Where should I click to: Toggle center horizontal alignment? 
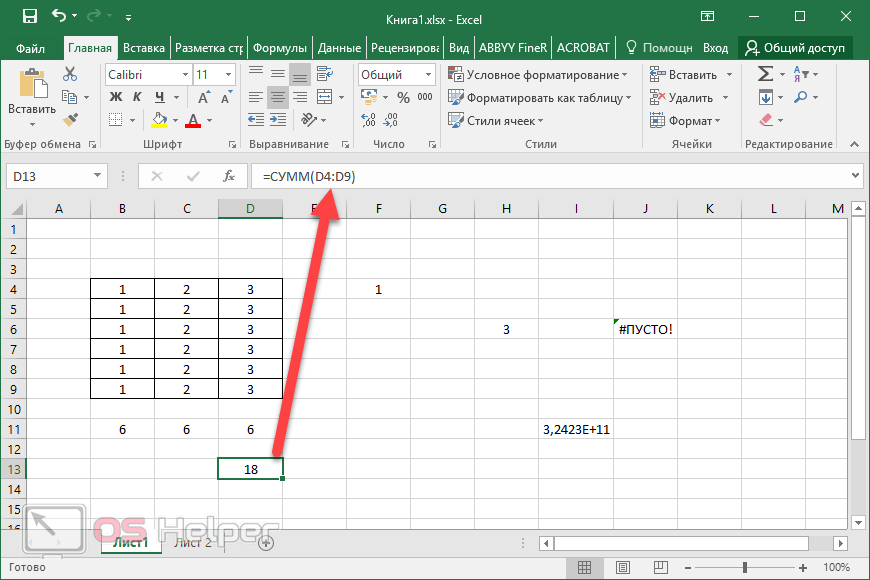click(277, 97)
